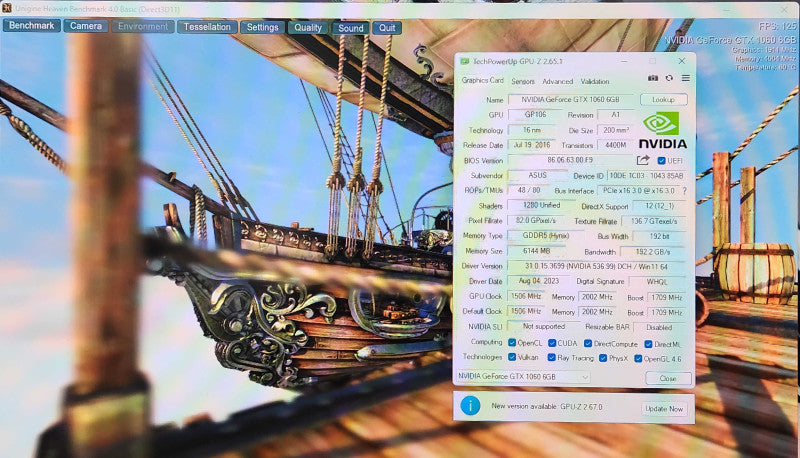
Task: Click the Update Now button
Action: pos(664,409)
